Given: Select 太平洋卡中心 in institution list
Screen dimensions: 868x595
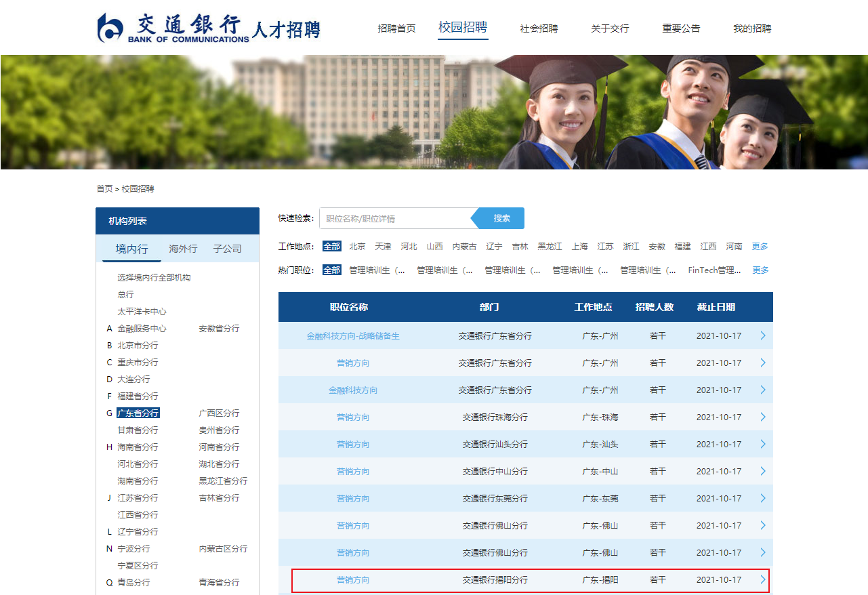Looking at the screenshot, I should click(142, 312).
